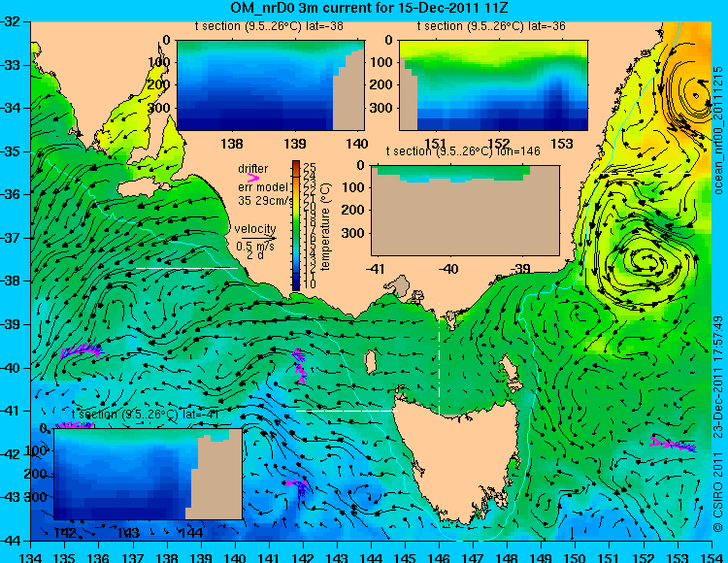This screenshot has height=563, width=728.
Task: Select the 'drifter' legend label
Action: coord(253,169)
